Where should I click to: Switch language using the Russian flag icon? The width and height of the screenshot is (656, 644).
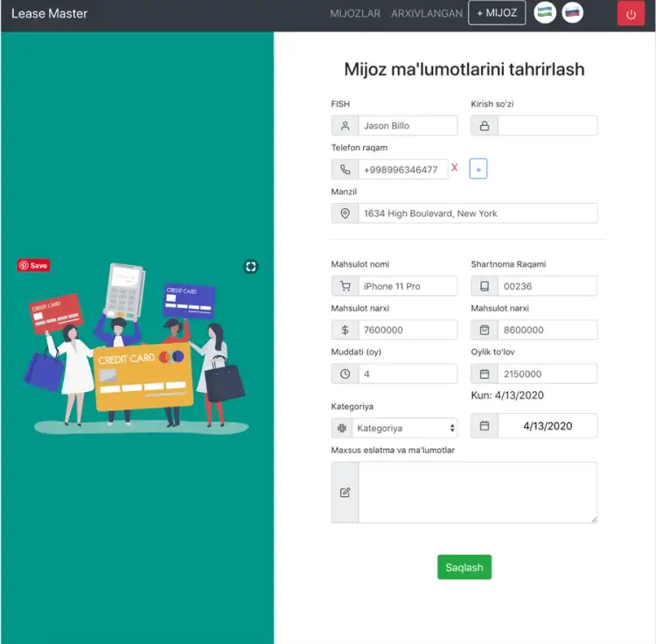(573, 13)
